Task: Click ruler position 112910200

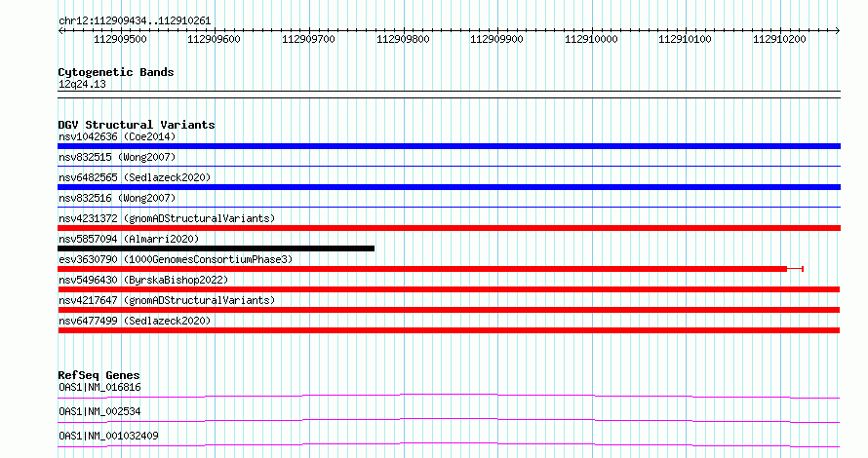Action: click(x=779, y=39)
